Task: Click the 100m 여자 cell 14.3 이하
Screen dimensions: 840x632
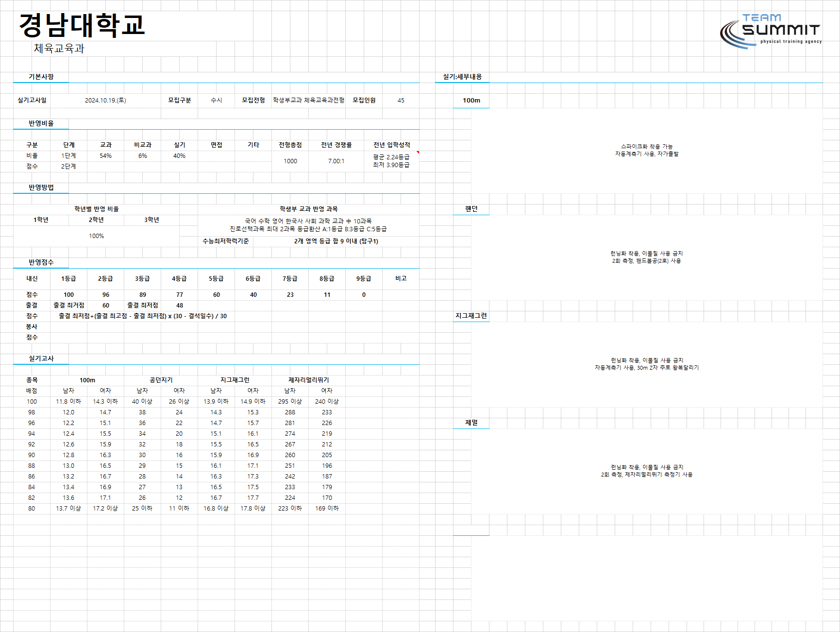Action: [x=105, y=402]
